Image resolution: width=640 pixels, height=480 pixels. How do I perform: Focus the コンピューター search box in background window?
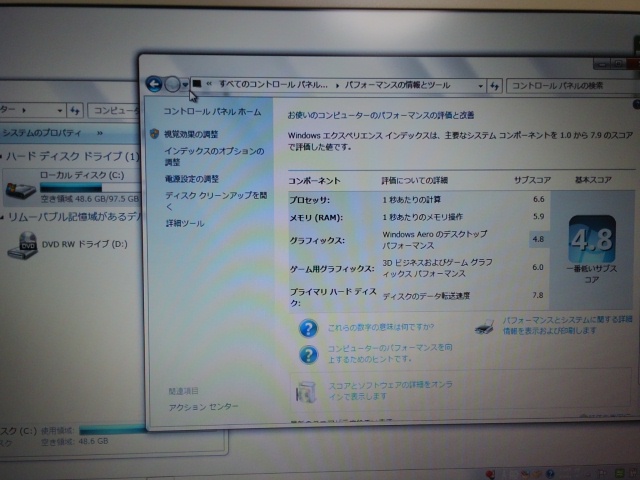pyautogui.click(x=116, y=111)
